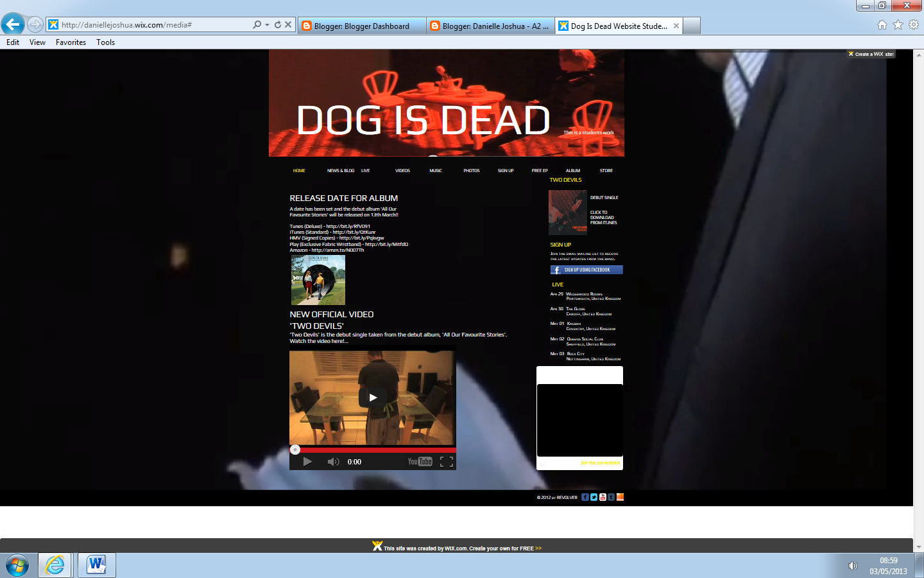Open the Favorites menu
The width and height of the screenshot is (924, 578).
tap(71, 42)
